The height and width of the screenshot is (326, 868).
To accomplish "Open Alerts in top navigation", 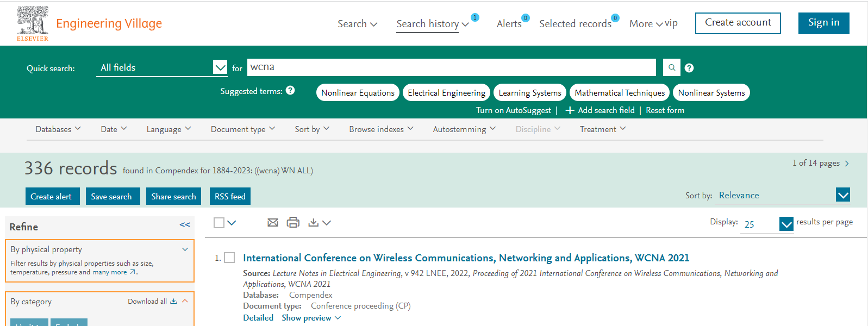I will pos(509,24).
